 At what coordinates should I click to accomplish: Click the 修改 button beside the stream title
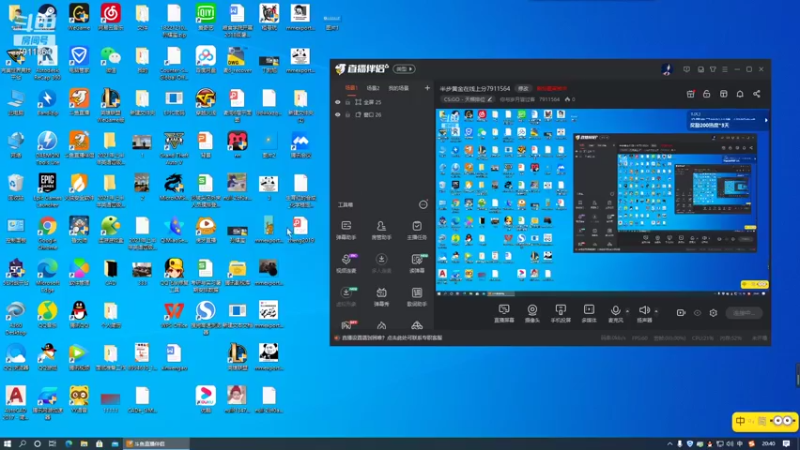[523, 88]
